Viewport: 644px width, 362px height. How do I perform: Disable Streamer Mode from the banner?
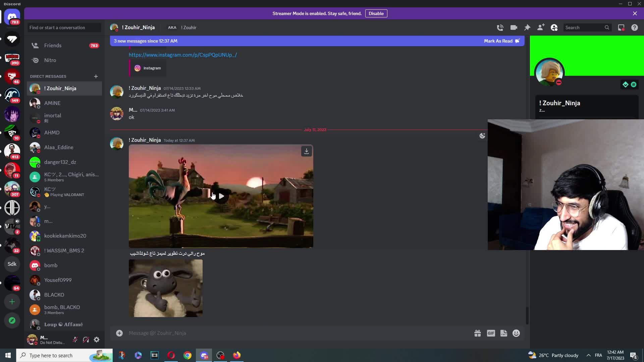pyautogui.click(x=376, y=13)
